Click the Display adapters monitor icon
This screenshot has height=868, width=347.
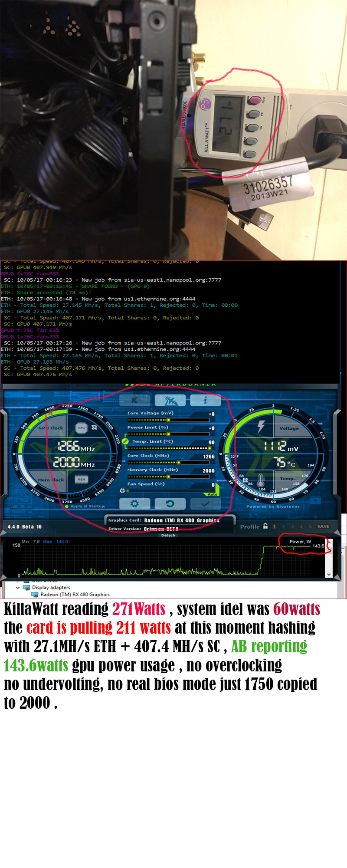tap(26, 587)
